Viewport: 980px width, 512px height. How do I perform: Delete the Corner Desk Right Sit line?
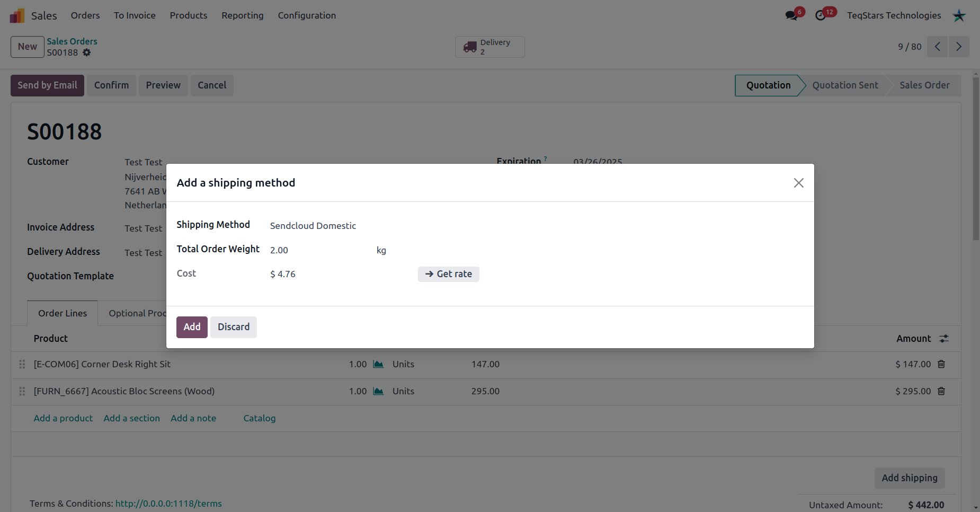[941, 364]
